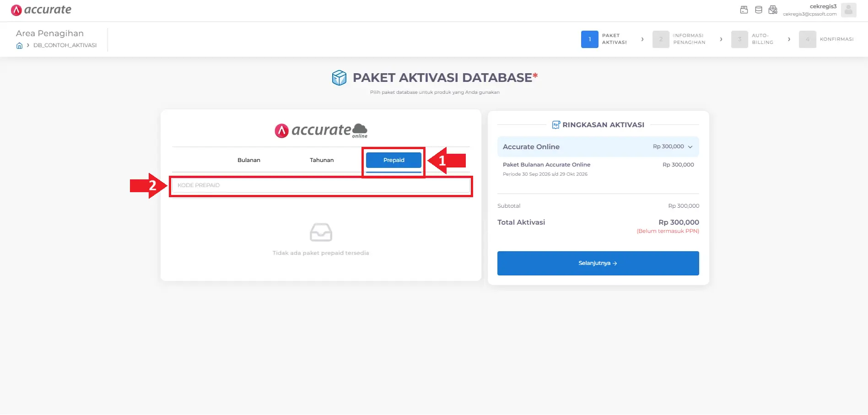Switch to the Tahunan tab
The height and width of the screenshot is (415, 868).
point(322,160)
